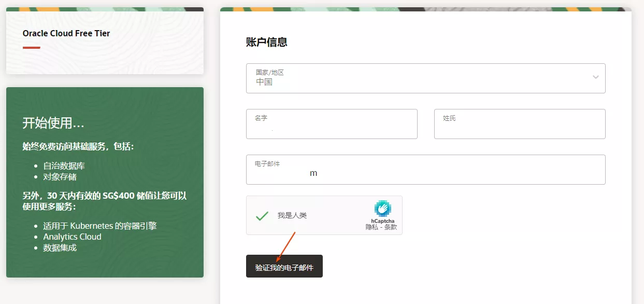Screen dimensions: 644x304
Task: Expand the country selector showing 中国
Action: (425, 78)
